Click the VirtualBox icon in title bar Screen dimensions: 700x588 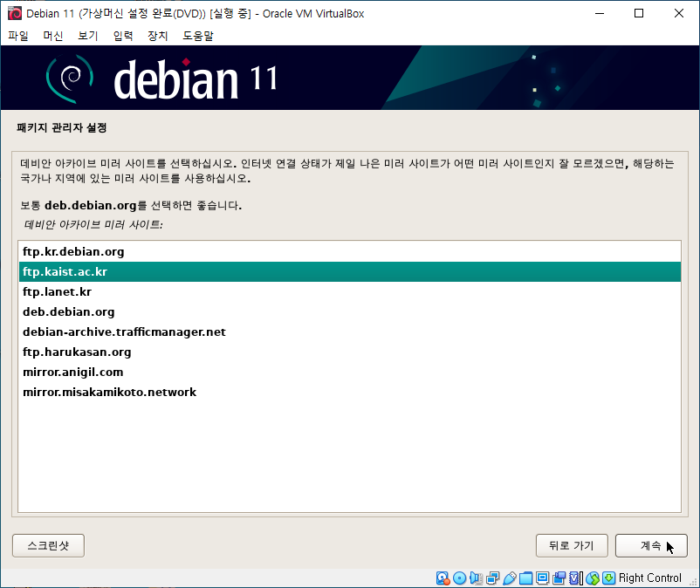click(x=14, y=13)
